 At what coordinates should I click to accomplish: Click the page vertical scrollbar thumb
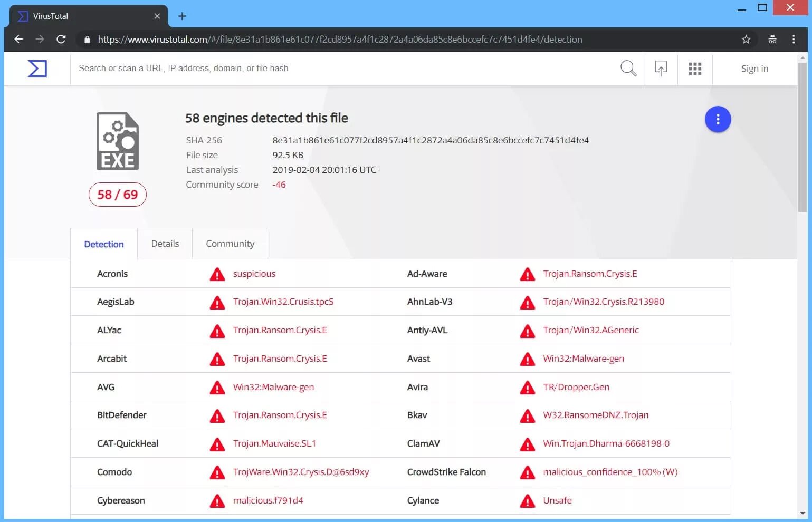(x=803, y=137)
